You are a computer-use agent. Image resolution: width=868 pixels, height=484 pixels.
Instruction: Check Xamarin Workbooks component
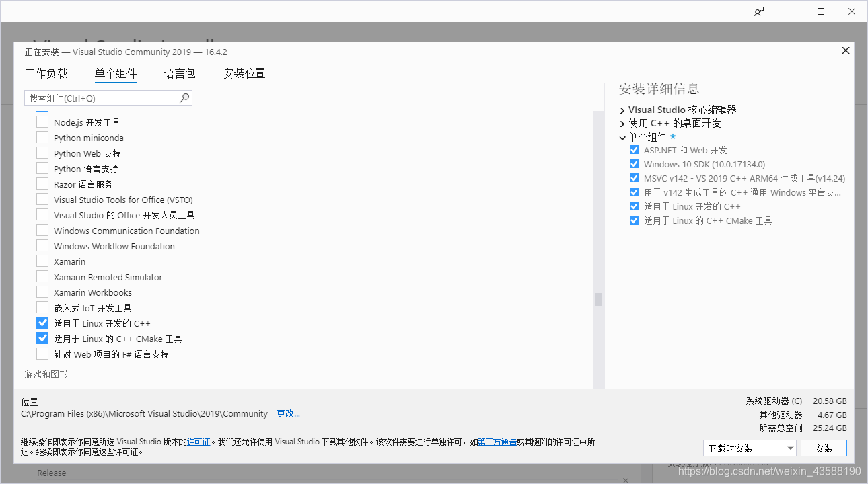click(x=42, y=292)
